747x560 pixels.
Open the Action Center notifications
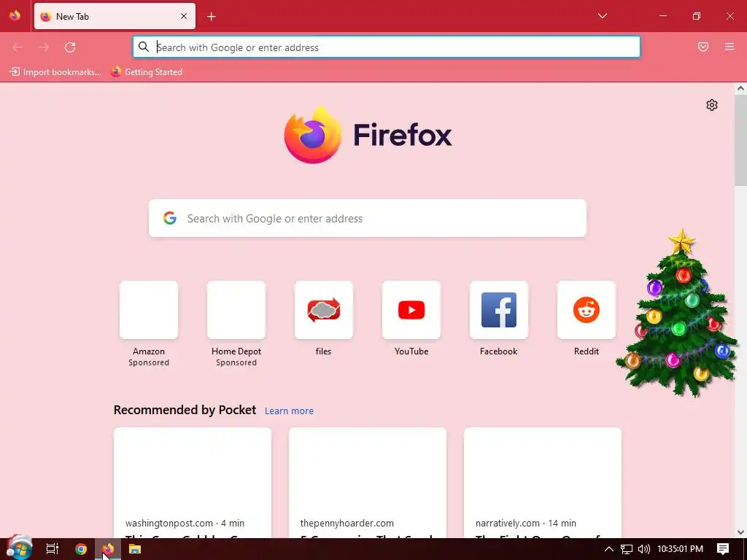point(723,549)
